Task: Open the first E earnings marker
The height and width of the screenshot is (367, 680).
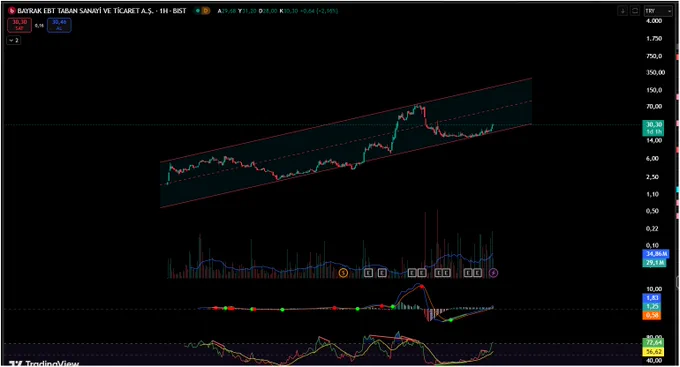Action: pos(368,273)
